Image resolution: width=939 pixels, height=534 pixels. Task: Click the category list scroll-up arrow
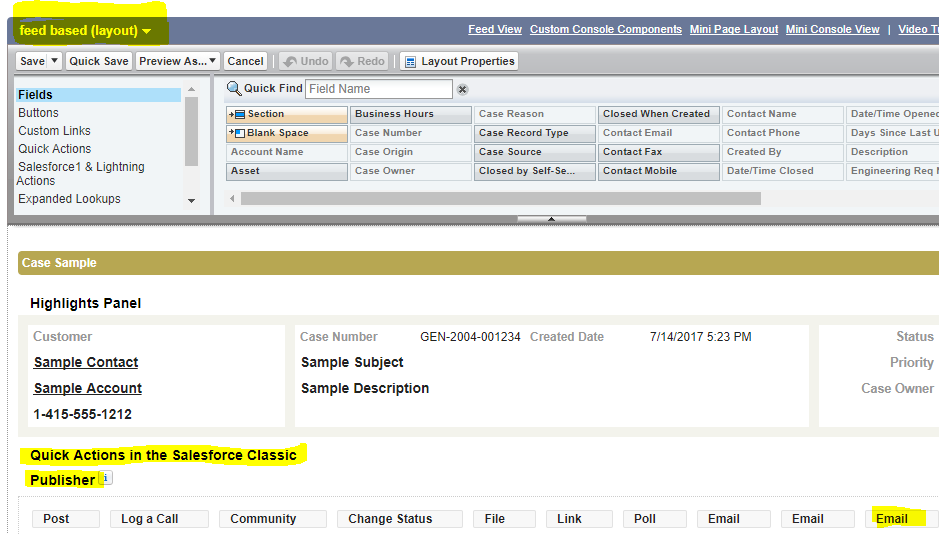coord(192,89)
